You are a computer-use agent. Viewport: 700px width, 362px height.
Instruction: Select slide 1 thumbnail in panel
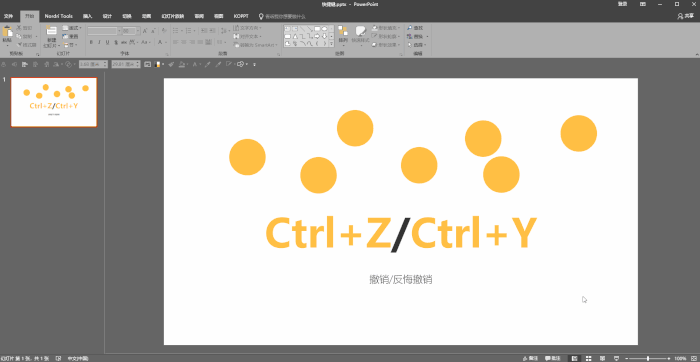click(54, 102)
